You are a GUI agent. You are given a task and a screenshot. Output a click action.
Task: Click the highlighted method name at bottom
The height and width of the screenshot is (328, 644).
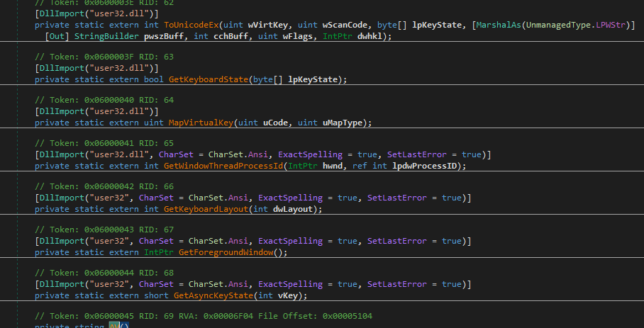115,325
